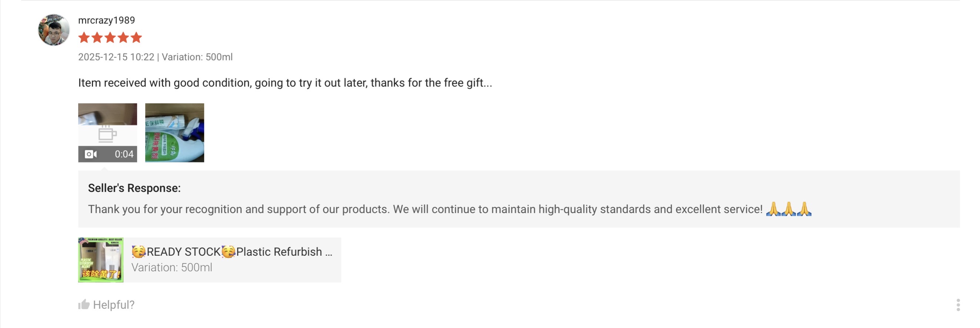980x328 pixels.
Task: Select Variation: 500ml under the product title
Action: [172, 268]
